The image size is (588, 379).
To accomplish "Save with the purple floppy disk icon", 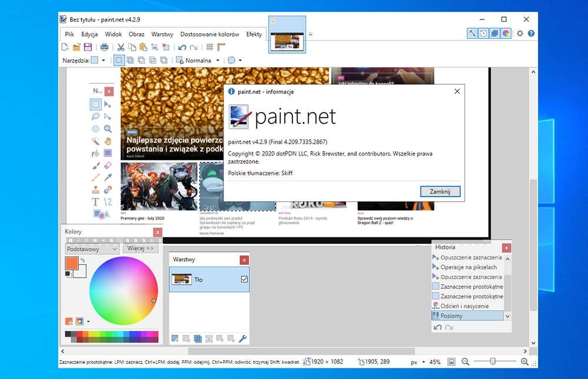I will point(88,47).
